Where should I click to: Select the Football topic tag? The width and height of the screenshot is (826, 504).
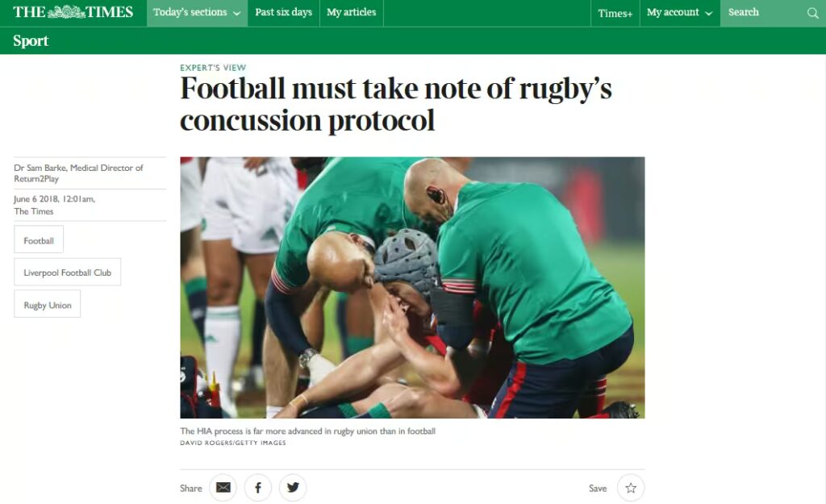pyautogui.click(x=39, y=240)
